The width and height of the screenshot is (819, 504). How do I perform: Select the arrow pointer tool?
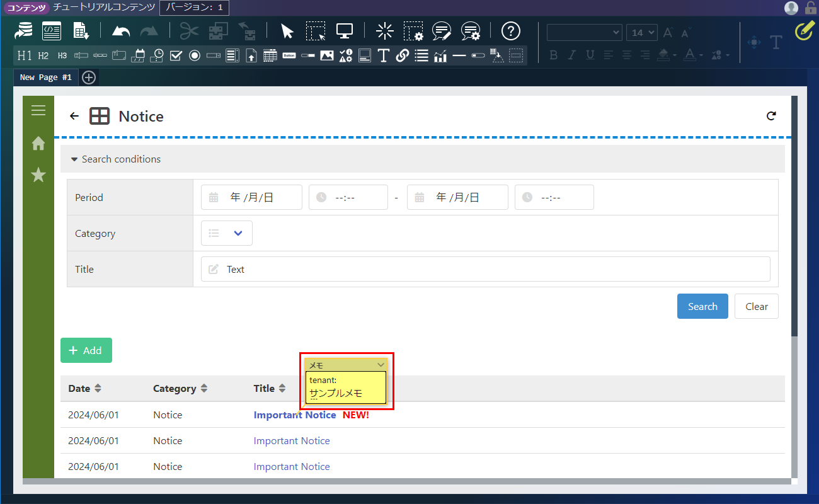287,31
